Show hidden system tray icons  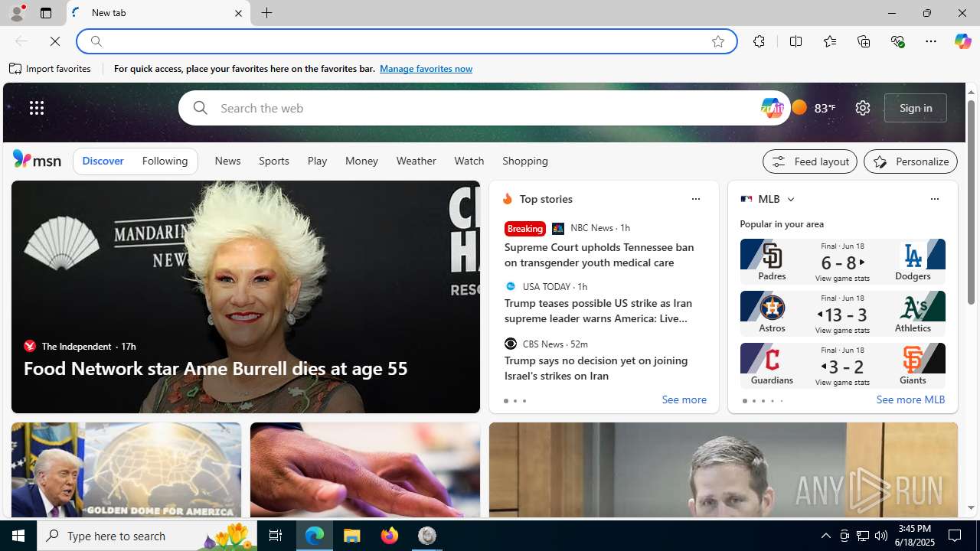(825, 536)
